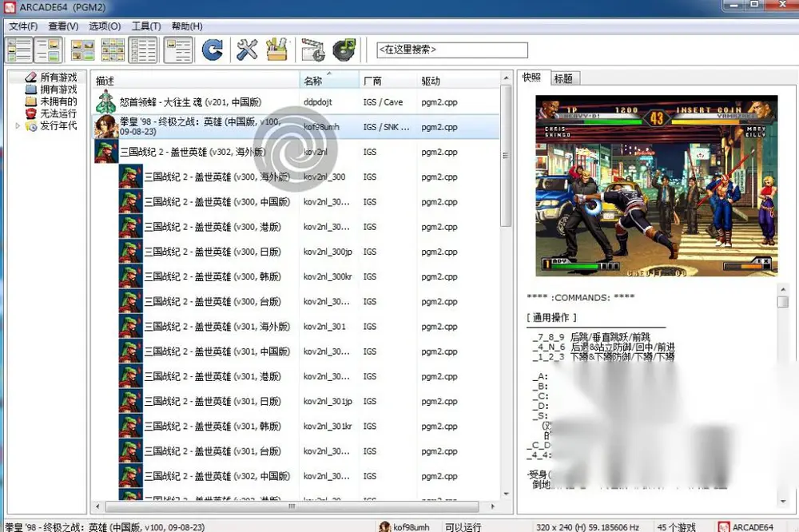Open the 帮助(H) menu
The width and height of the screenshot is (799, 532).
(x=187, y=26)
